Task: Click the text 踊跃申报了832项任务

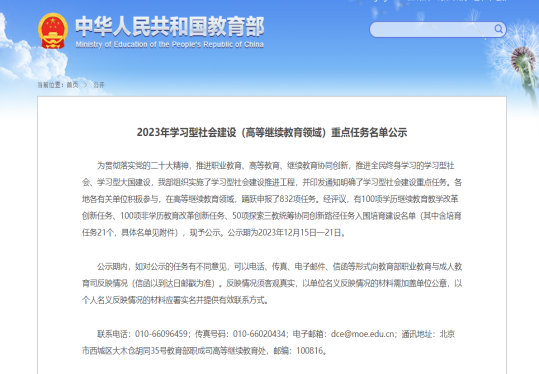Action: click(279, 199)
